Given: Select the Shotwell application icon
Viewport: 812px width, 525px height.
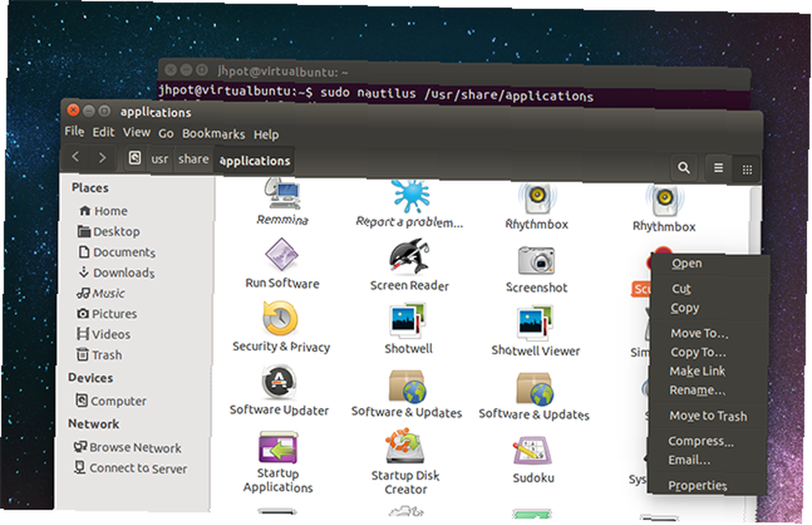Looking at the screenshot, I should coord(408,321).
